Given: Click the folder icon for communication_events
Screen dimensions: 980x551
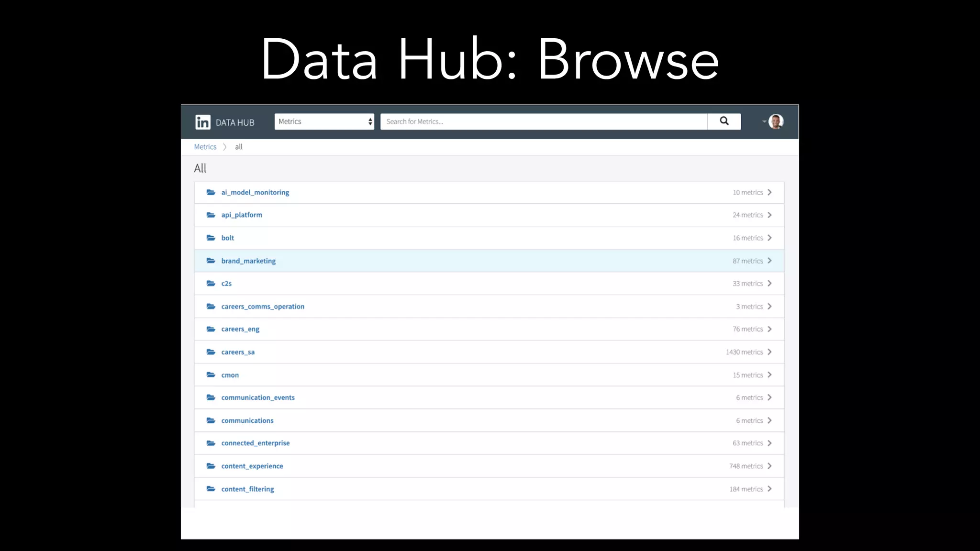Looking at the screenshot, I should click(x=211, y=397).
